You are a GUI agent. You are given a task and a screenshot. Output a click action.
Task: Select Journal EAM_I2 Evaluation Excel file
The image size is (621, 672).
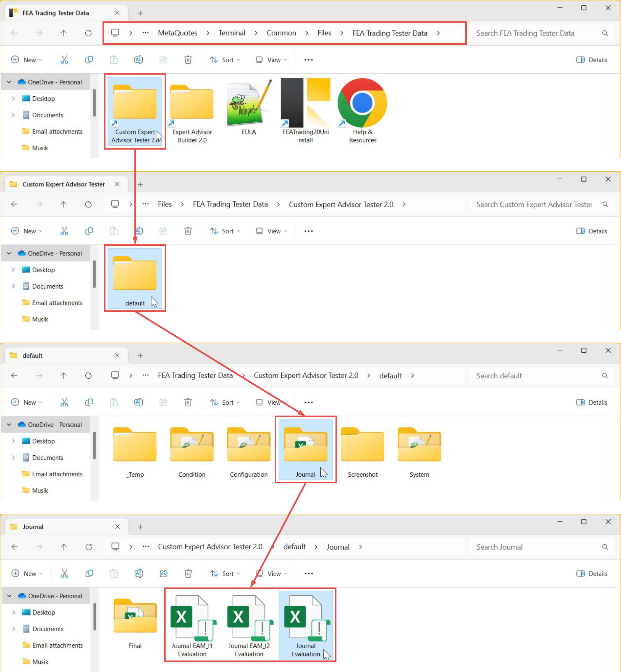coord(249,626)
